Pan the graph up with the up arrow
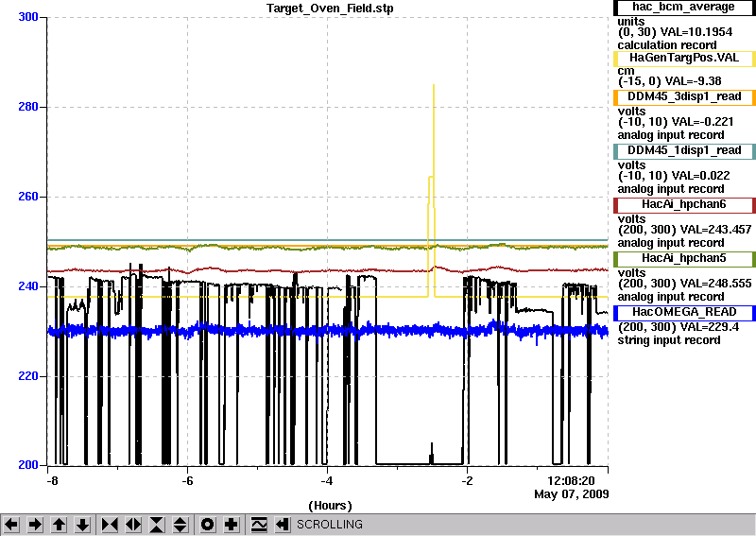The image size is (756, 536). tap(59, 525)
